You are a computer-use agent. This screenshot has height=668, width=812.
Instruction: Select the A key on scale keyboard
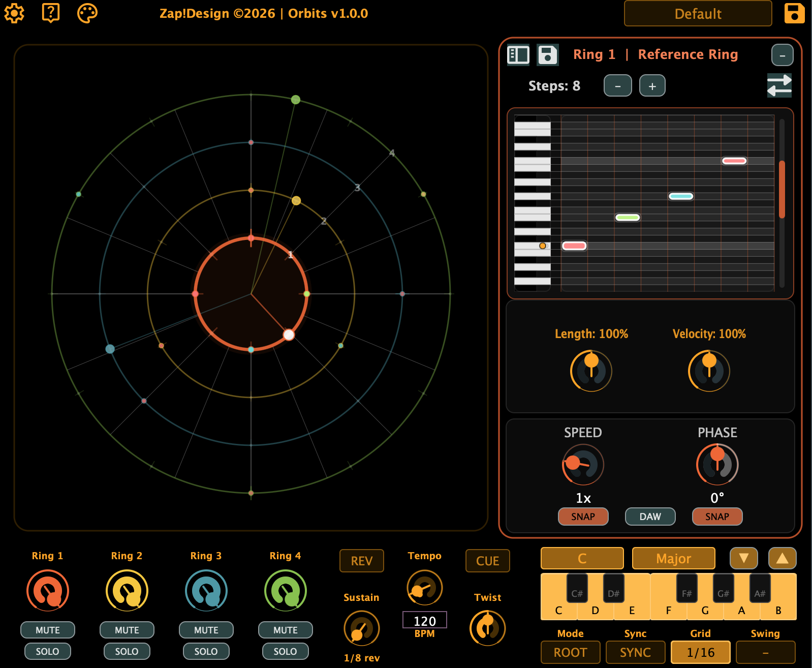[742, 610]
